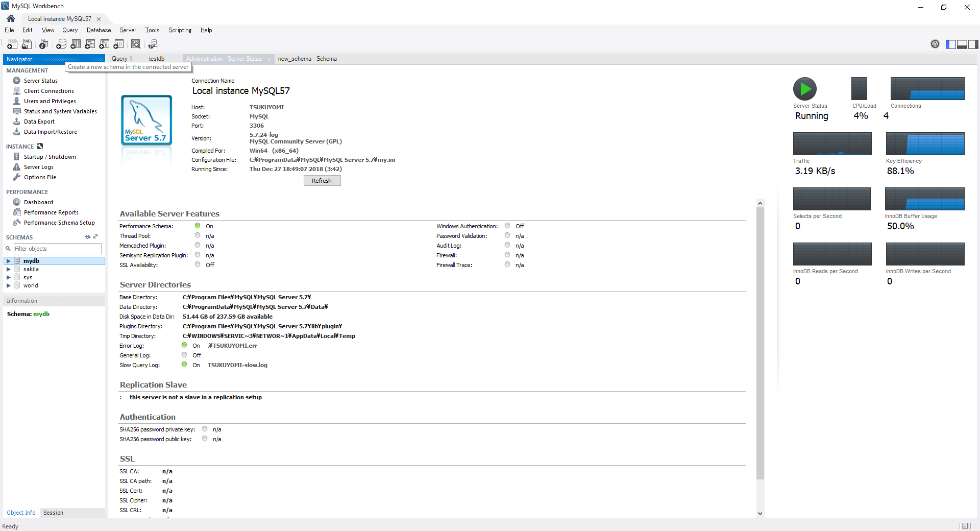Click the Key Efficiency graph
The image size is (980, 531).
[925, 143]
